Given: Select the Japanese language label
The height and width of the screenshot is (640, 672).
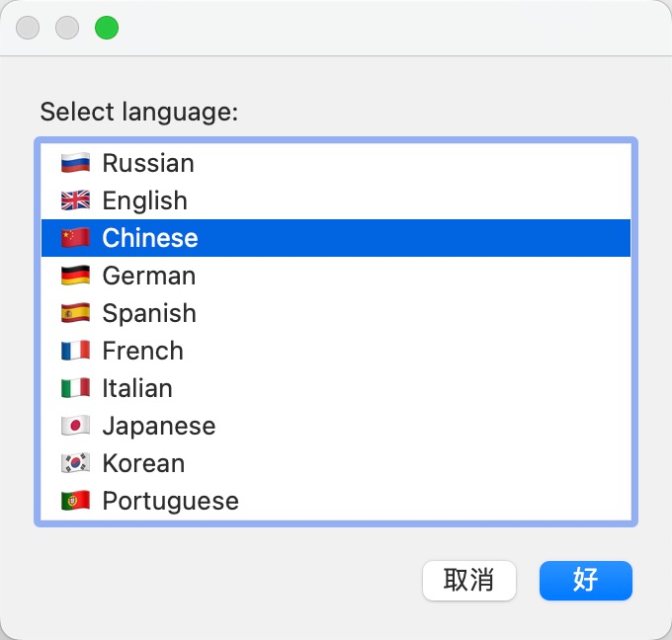Looking at the screenshot, I should point(158,426).
